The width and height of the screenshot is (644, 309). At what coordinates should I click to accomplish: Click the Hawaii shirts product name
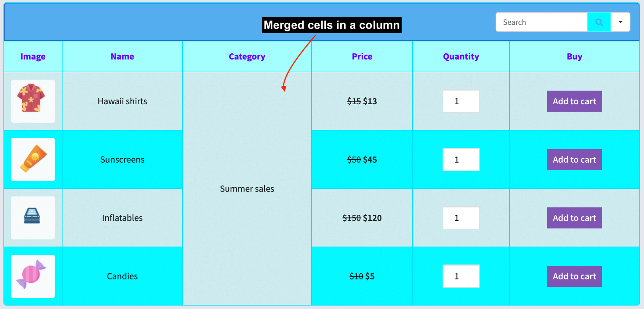click(x=122, y=101)
